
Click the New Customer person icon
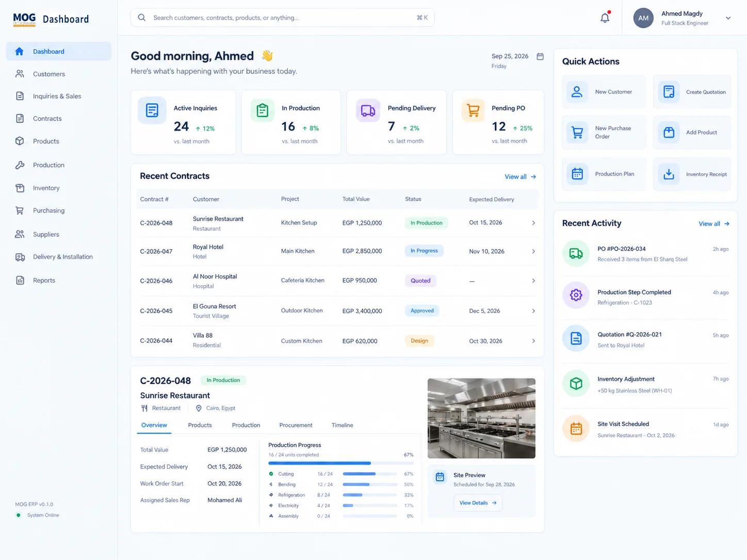click(577, 92)
